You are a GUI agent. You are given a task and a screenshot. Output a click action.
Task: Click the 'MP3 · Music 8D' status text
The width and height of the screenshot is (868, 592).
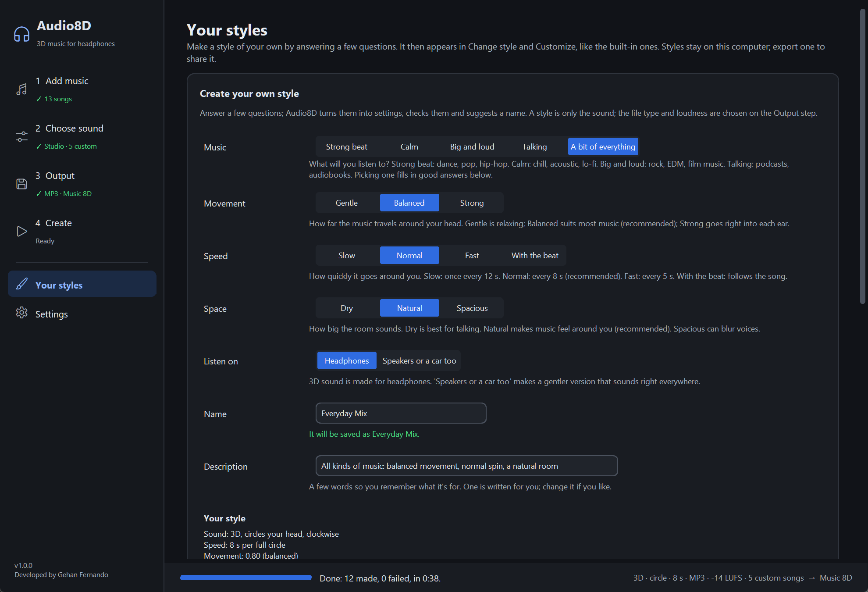(x=68, y=194)
